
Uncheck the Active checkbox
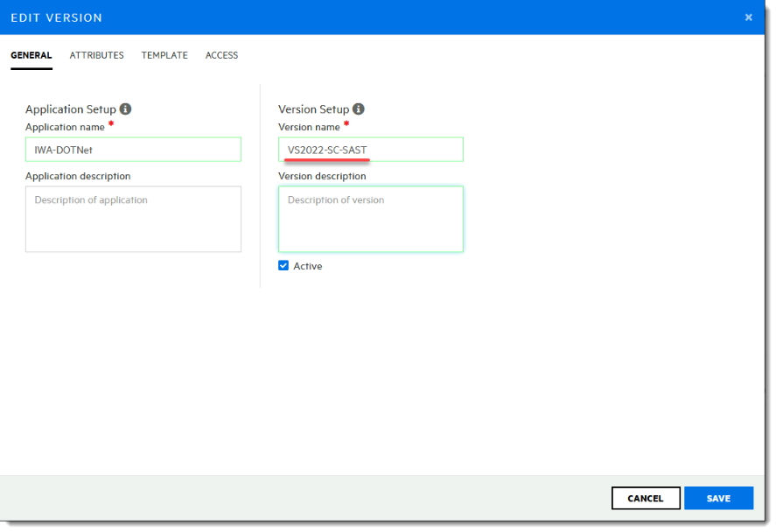click(283, 266)
